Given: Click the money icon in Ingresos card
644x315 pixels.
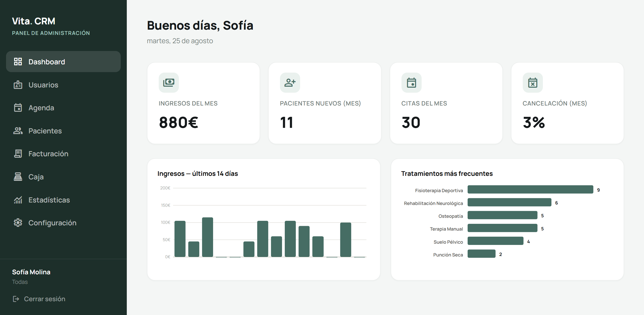Looking at the screenshot, I should tap(169, 82).
